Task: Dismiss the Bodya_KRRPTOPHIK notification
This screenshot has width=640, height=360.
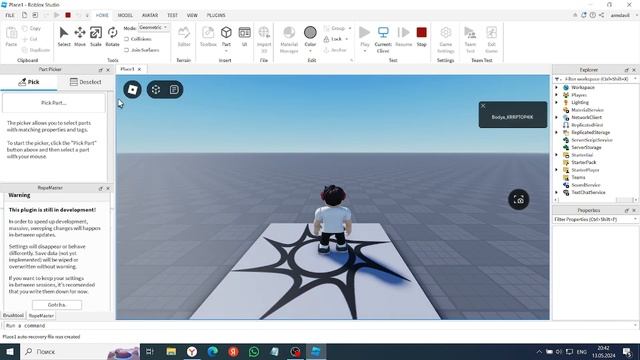Action: 483,106
